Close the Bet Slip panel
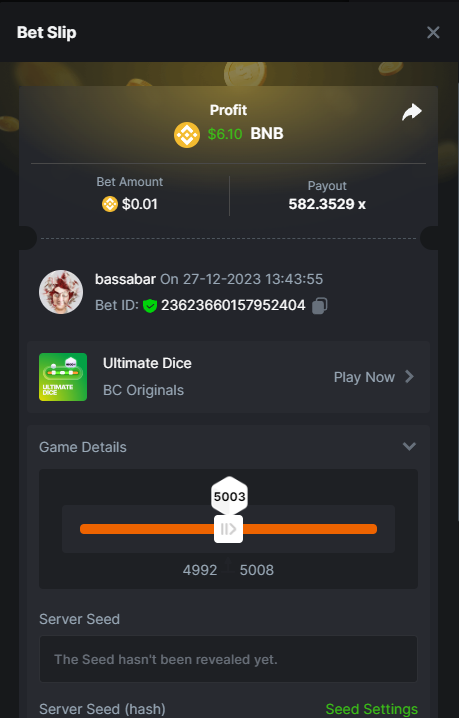 (x=433, y=33)
